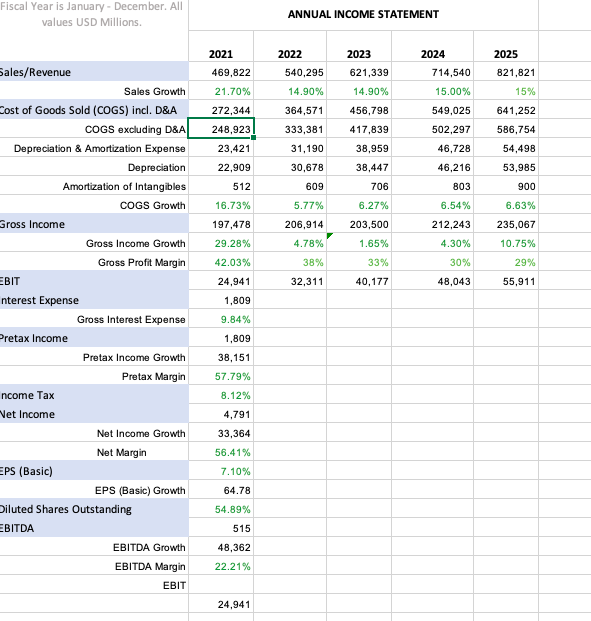Select the 2021 Depreciation value 22,909
Screen dimensions: 591x621
coord(221,167)
